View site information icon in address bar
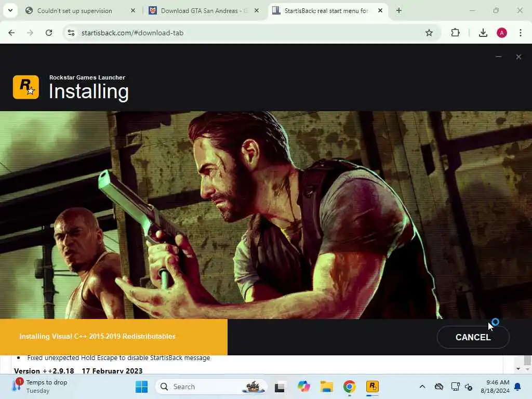 coord(71,33)
